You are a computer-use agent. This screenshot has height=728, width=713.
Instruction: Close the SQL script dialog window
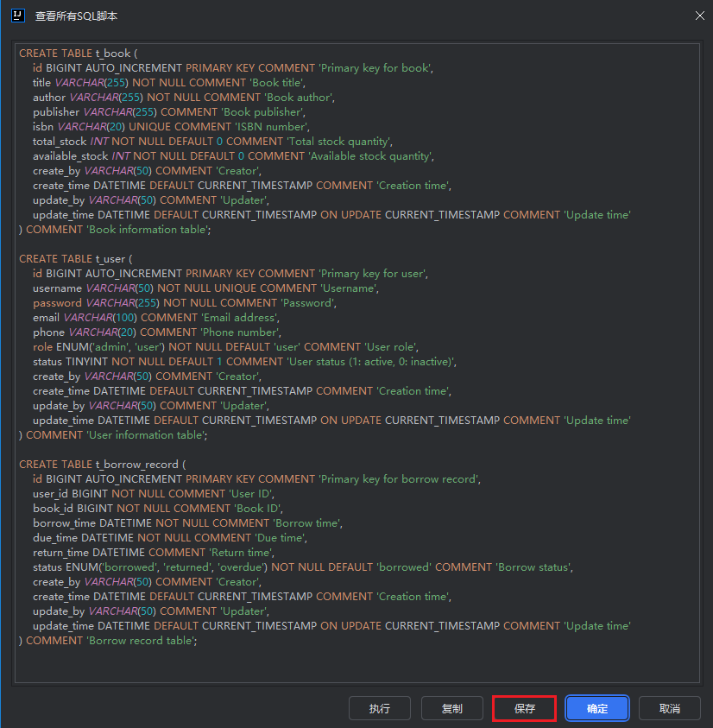(699, 16)
